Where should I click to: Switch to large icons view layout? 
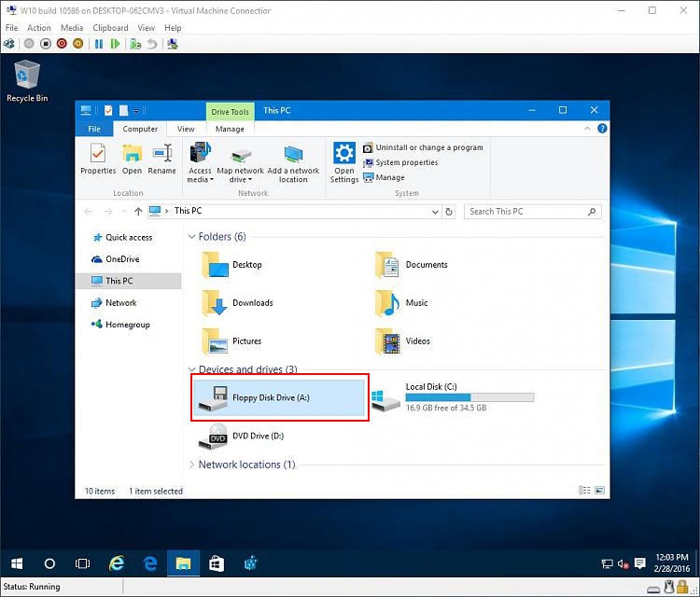tap(599, 491)
